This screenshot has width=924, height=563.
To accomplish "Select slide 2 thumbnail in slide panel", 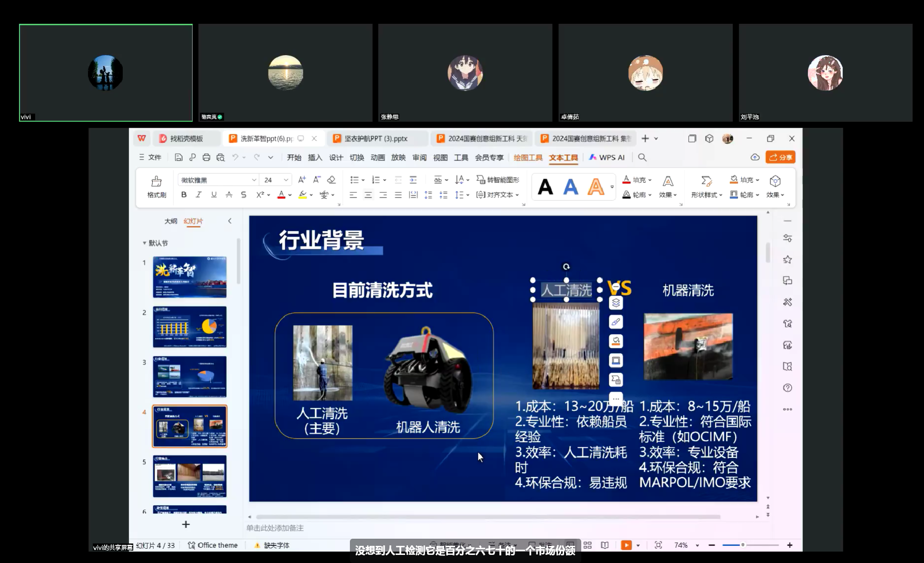I will [x=189, y=327].
